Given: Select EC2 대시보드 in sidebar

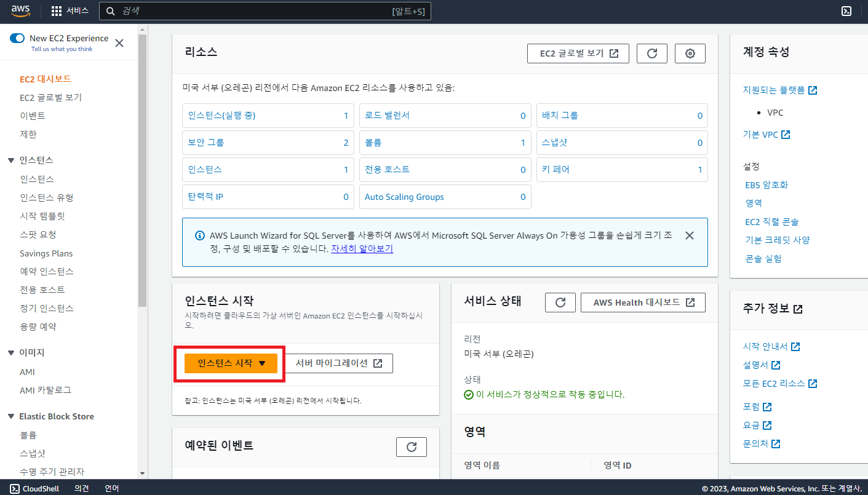Looking at the screenshot, I should (x=46, y=79).
